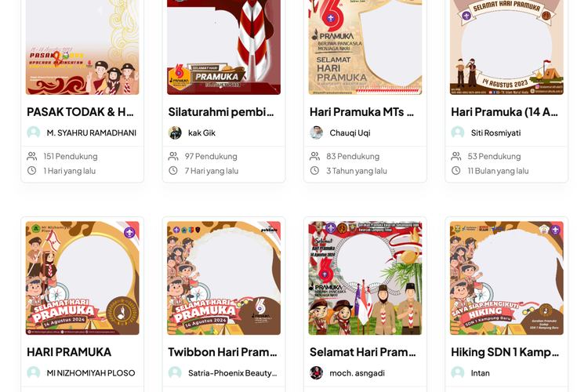The width and height of the screenshot is (588, 392).
Task: Click Intan's avatar icon
Action: [458, 373]
